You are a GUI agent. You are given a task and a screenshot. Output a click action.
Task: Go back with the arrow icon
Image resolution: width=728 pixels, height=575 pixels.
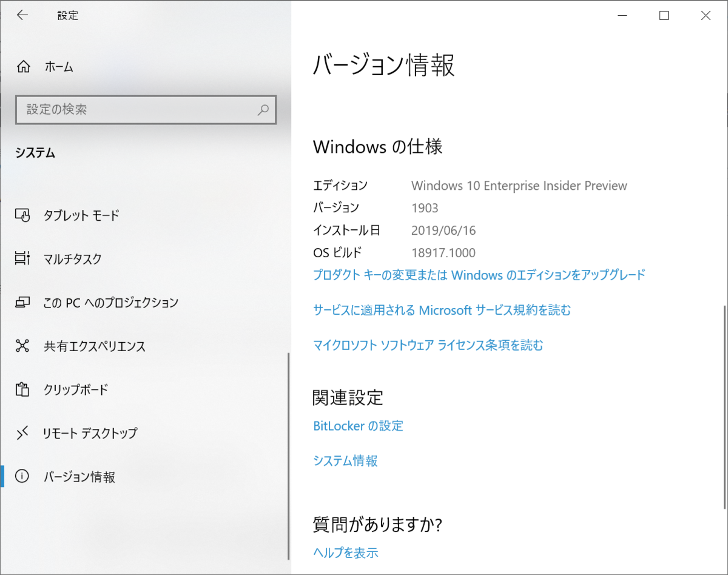pos(22,15)
